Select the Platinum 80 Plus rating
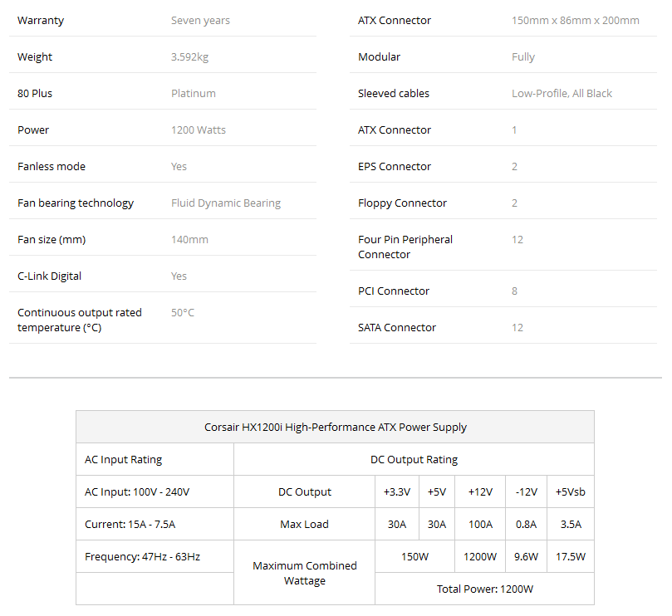 [194, 93]
